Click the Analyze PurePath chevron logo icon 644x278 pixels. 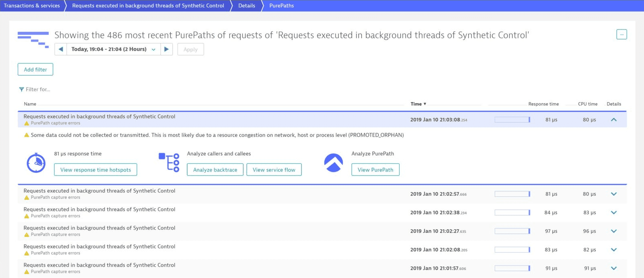coord(334,163)
